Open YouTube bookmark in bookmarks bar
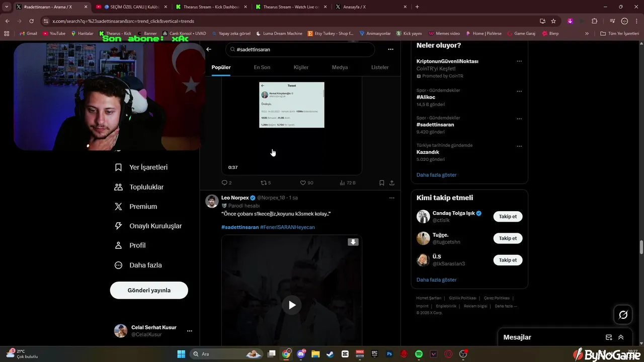Viewport: 644px width, 362px height. (x=54, y=33)
